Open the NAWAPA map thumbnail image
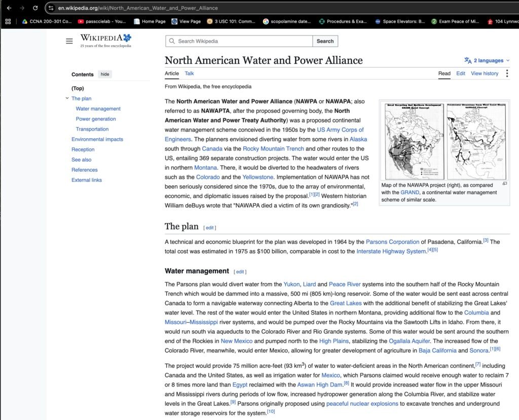Viewport: 519px width, 420px height. point(444,141)
